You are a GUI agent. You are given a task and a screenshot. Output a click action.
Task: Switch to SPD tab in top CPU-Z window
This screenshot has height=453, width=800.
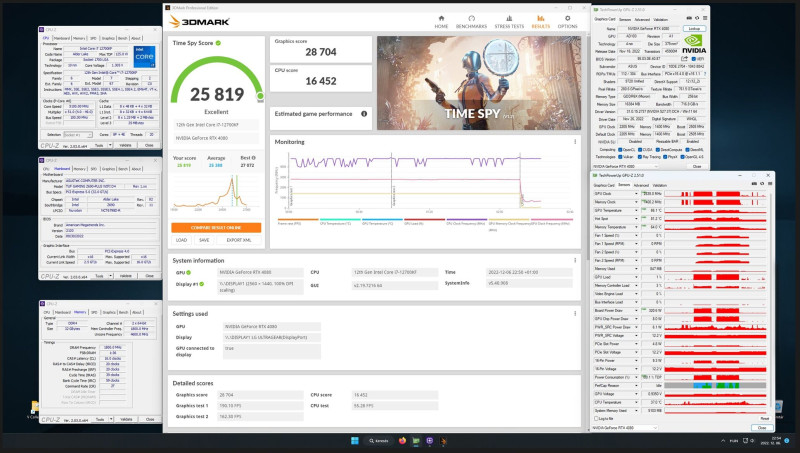(x=93, y=38)
